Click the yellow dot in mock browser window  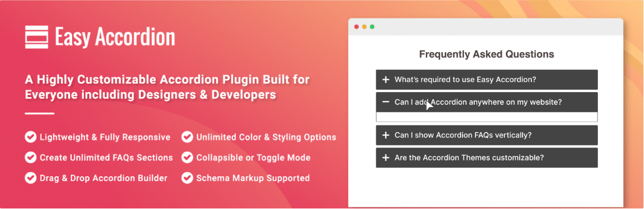tap(364, 27)
